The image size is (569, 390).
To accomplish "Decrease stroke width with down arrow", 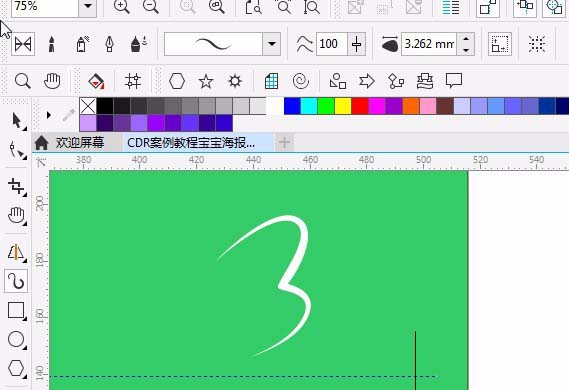I will (x=466, y=50).
